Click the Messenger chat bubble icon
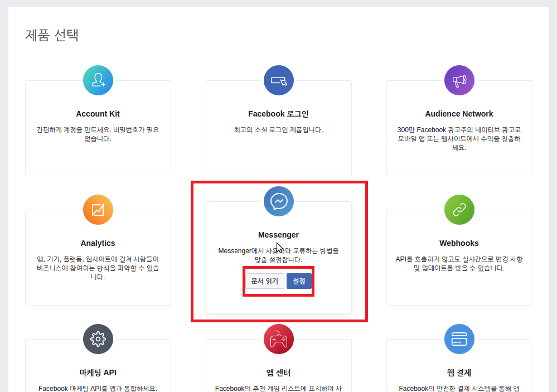Image resolution: width=557 pixels, height=392 pixels. [x=279, y=201]
